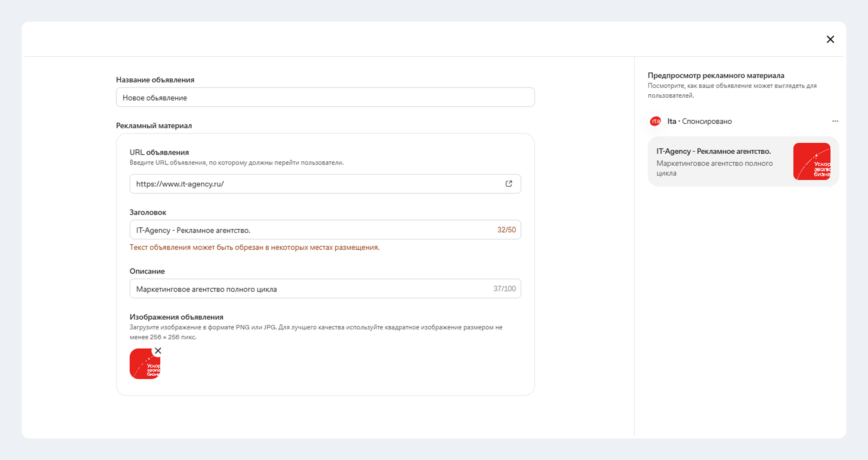Image resolution: width=868 pixels, height=460 pixels.
Task: Click the Ita advertiser logo avatar
Action: tap(655, 121)
